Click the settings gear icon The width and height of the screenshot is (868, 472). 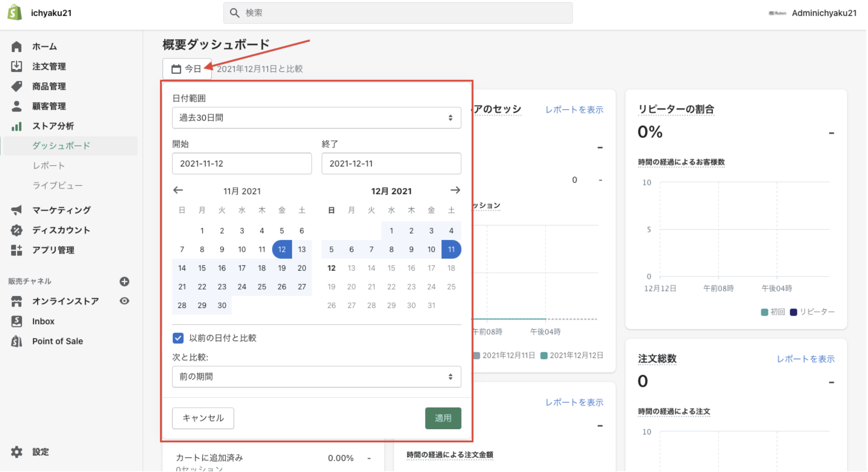point(16,452)
